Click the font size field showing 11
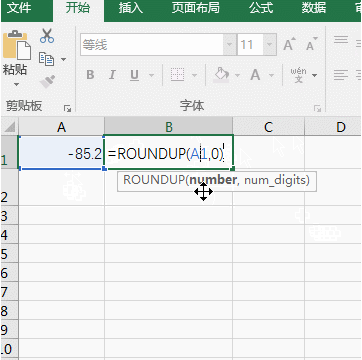 click(x=251, y=44)
